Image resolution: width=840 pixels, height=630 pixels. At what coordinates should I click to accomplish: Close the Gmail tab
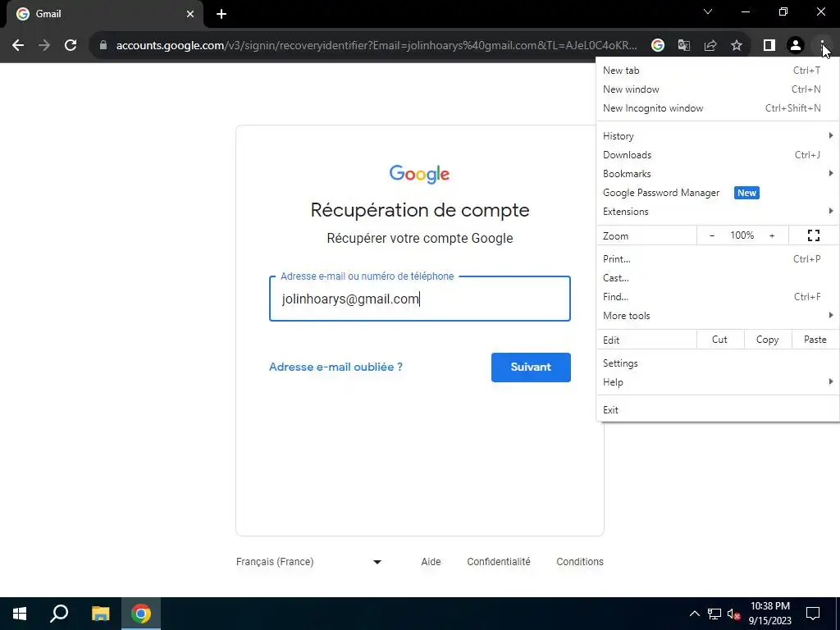point(190,14)
